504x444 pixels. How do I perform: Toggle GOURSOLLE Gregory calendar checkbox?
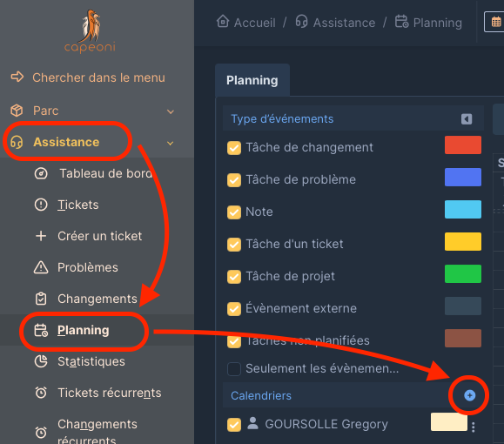(234, 424)
